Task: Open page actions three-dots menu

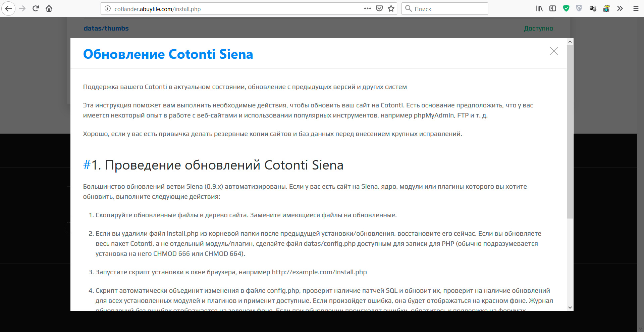Action: 368,9
